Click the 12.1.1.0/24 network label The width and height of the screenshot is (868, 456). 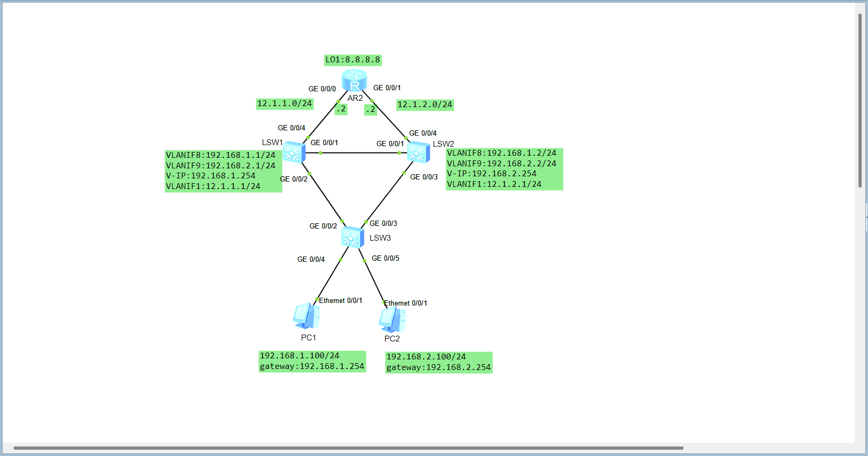pos(285,103)
